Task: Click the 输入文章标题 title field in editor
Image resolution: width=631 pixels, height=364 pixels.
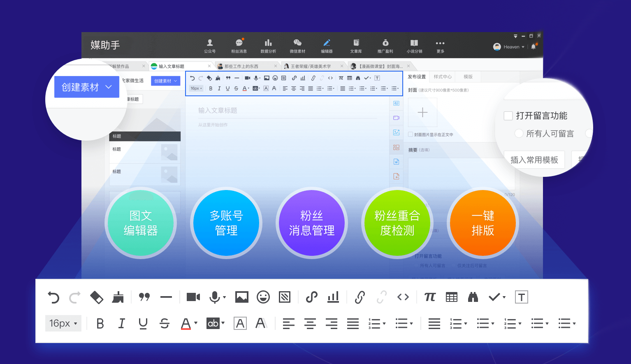Action: tap(287, 110)
